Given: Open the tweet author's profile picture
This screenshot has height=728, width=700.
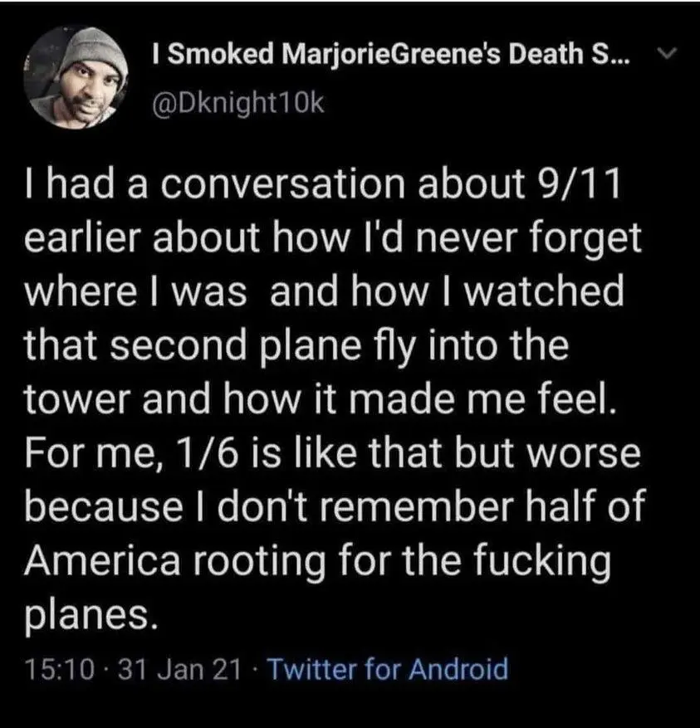Looking at the screenshot, I should tap(81, 72).
